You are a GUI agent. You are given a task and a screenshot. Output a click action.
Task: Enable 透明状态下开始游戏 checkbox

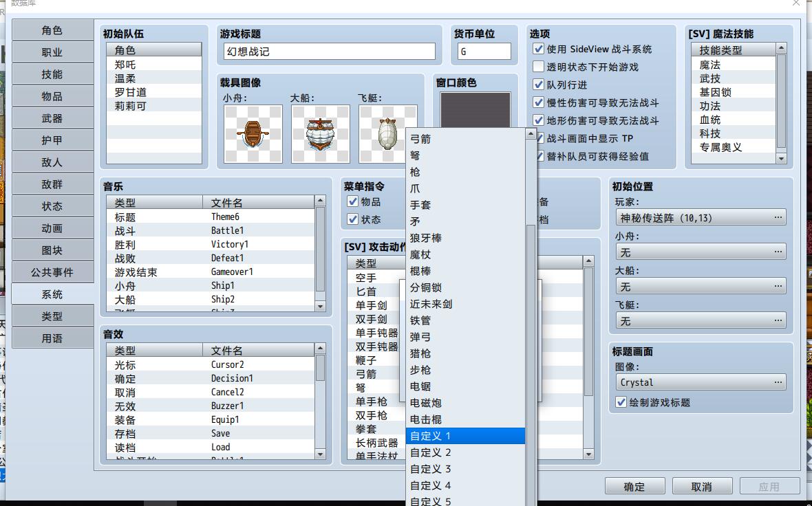pyautogui.click(x=539, y=67)
